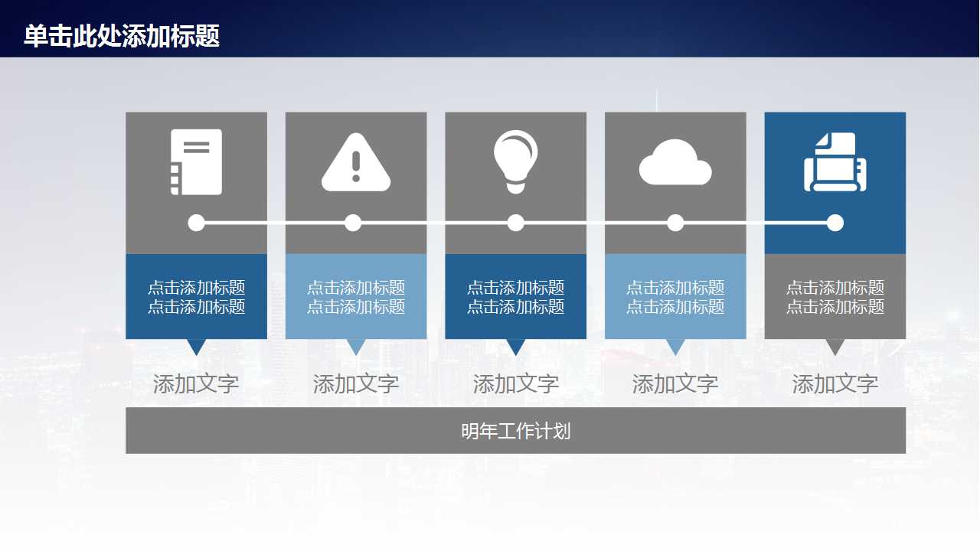The width and height of the screenshot is (980, 551).
Task: Select the pointer triangle under the cloud column's box
Action: (675, 347)
